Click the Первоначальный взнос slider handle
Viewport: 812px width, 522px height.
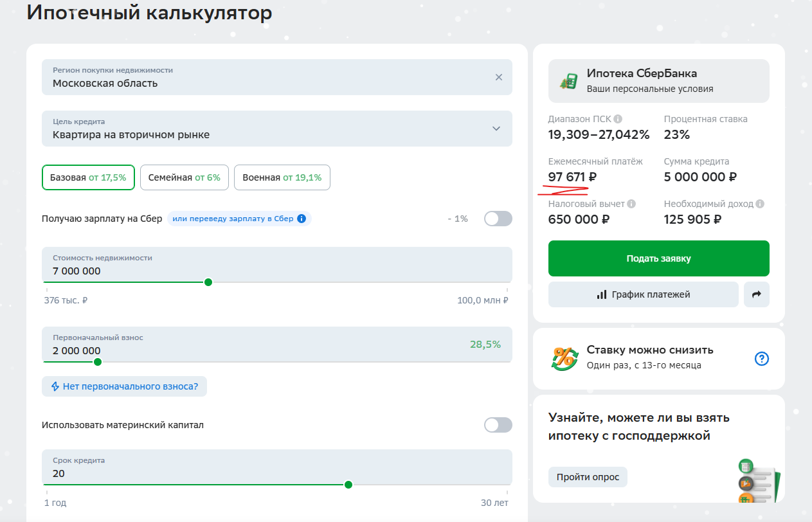point(98,362)
